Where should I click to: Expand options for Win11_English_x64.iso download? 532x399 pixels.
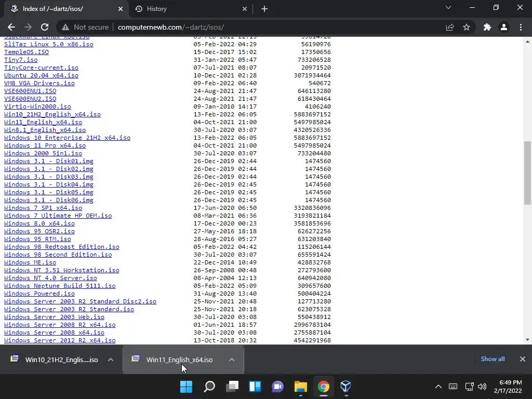(232, 360)
